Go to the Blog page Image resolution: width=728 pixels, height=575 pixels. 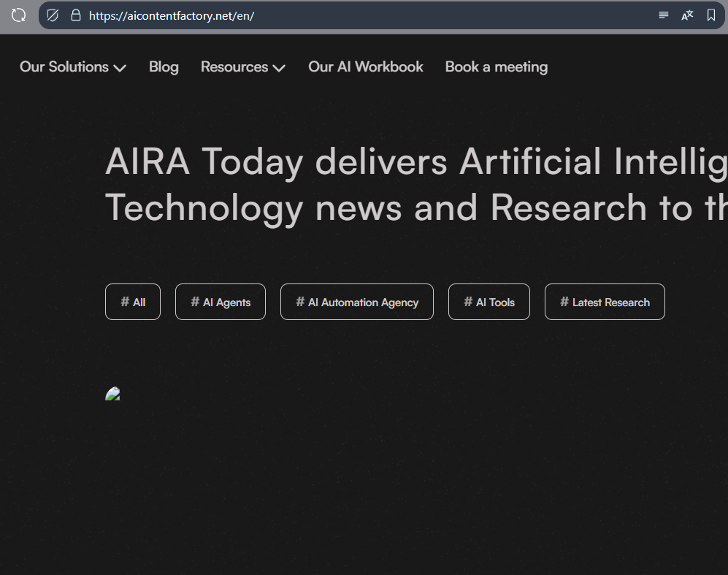pos(164,67)
